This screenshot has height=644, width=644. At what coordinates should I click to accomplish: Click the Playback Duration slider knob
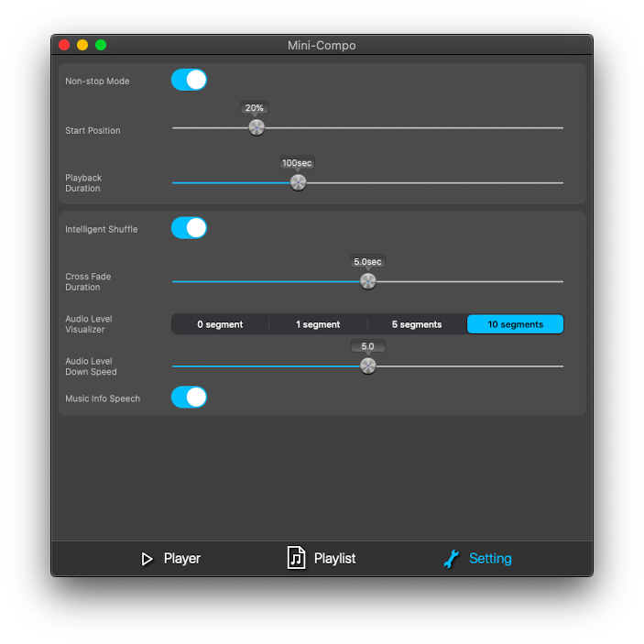[x=298, y=183]
